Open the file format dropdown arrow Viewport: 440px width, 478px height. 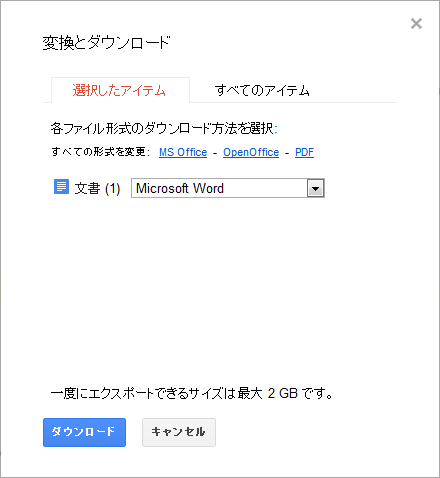click(x=315, y=189)
